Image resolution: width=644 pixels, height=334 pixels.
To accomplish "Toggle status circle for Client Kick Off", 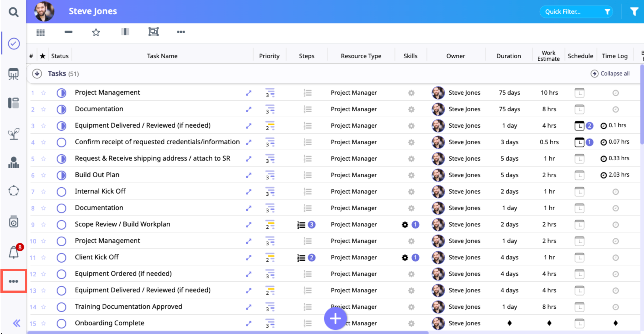I will [x=61, y=258].
